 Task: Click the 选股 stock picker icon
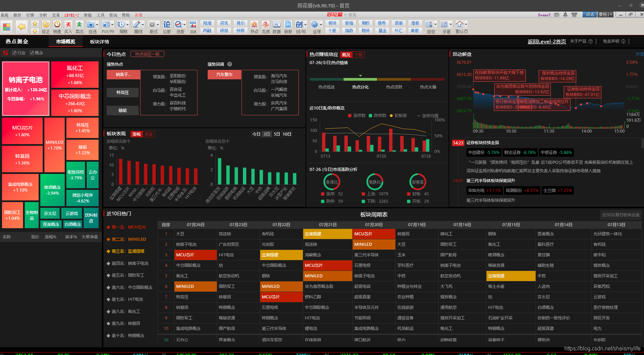point(178,24)
